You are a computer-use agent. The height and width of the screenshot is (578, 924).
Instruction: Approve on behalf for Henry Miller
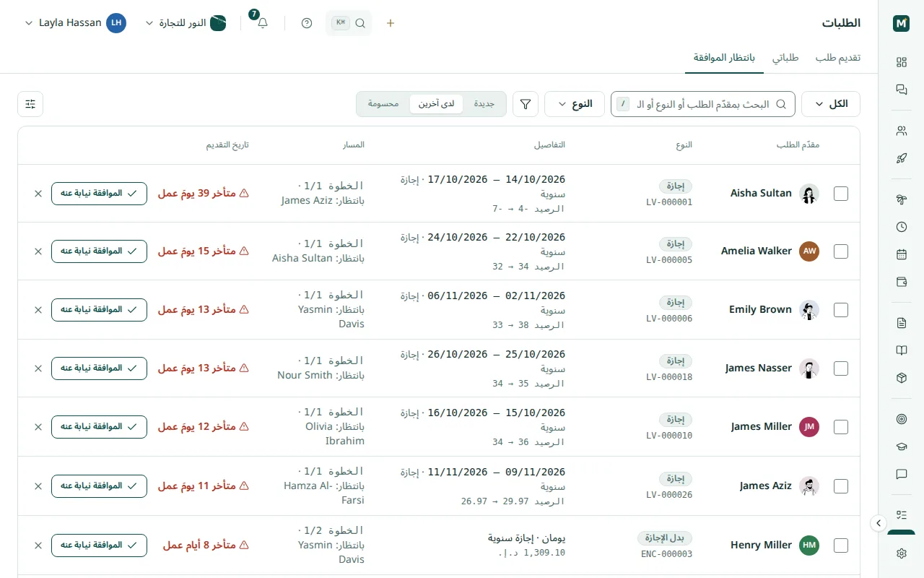(x=99, y=545)
